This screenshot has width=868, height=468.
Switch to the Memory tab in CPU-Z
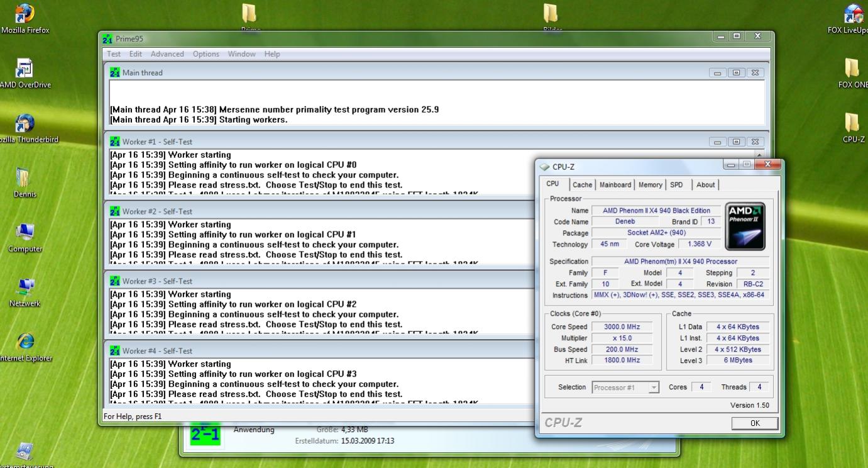[650, 185]
